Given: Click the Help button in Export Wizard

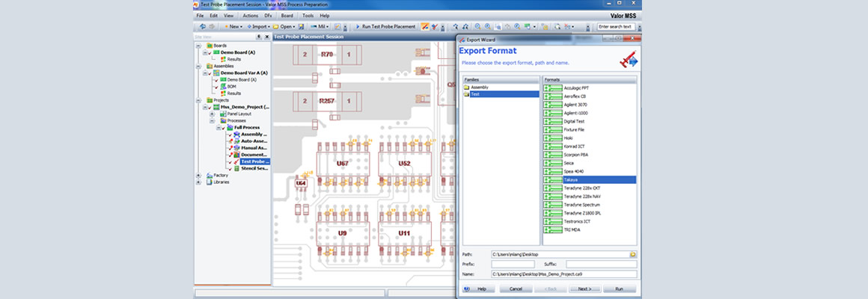Looking at the screenshot, I should click(x=478, y=289).
